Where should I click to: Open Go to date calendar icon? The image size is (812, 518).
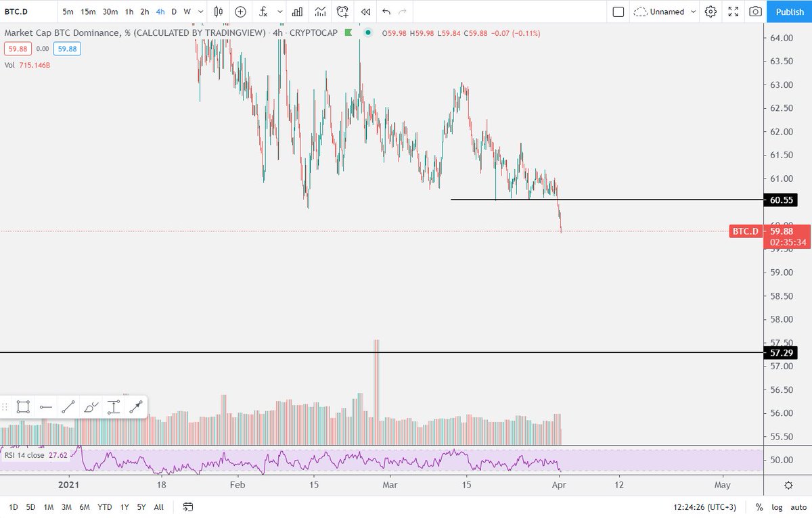(x=188, y=507)
